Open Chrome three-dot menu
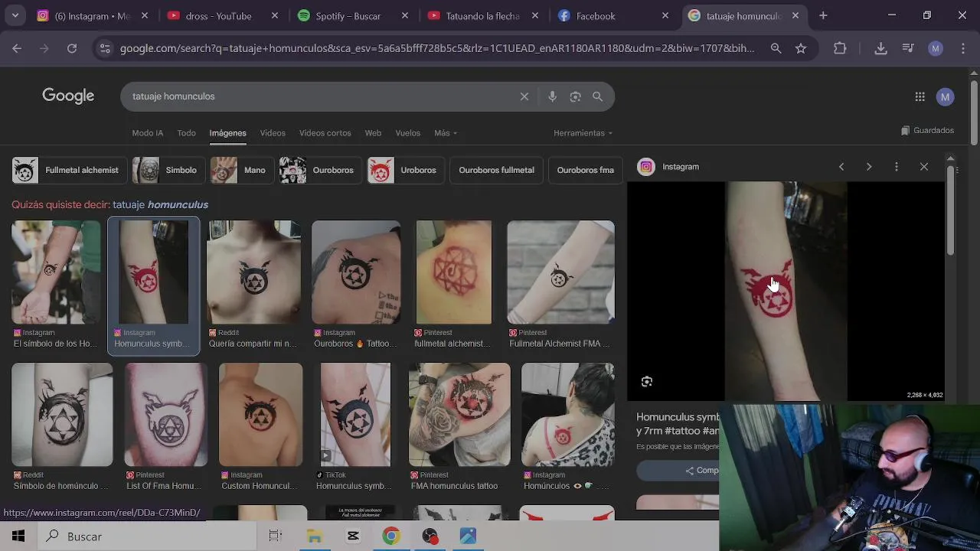Screen dimensions: 980x551 point(962,48)
